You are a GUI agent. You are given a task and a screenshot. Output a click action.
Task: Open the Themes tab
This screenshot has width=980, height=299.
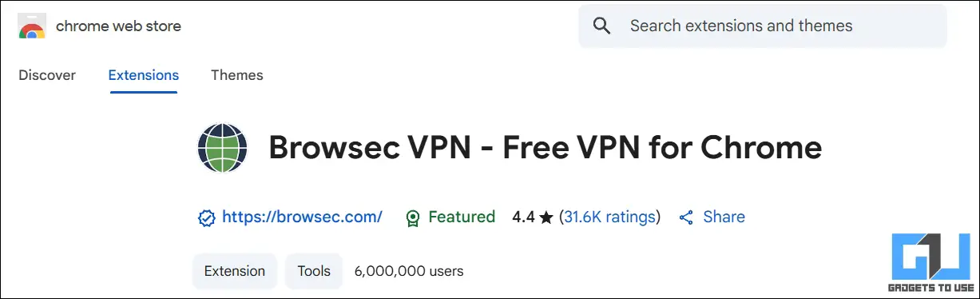[x=237, y=75]
